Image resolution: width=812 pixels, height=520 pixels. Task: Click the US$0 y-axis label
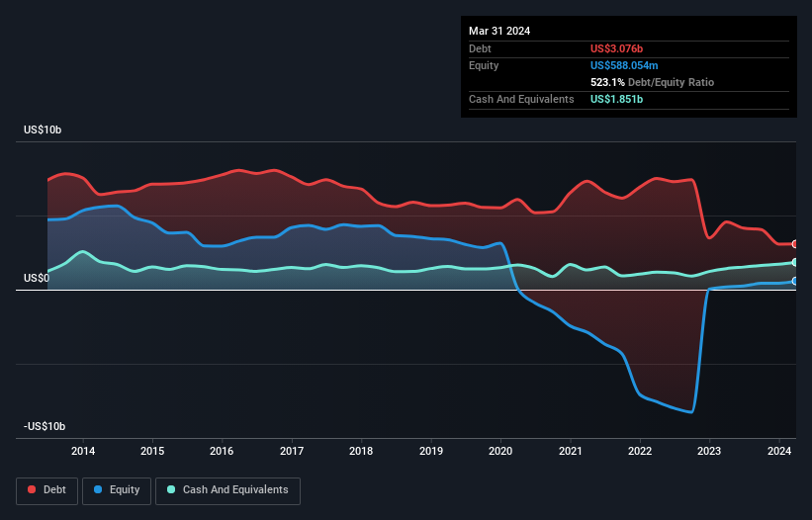(37, 279)
